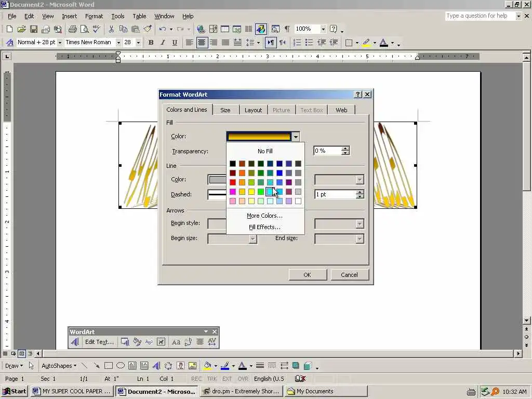Click the Columns icon
Screen dimensions: 532x399
249,29
